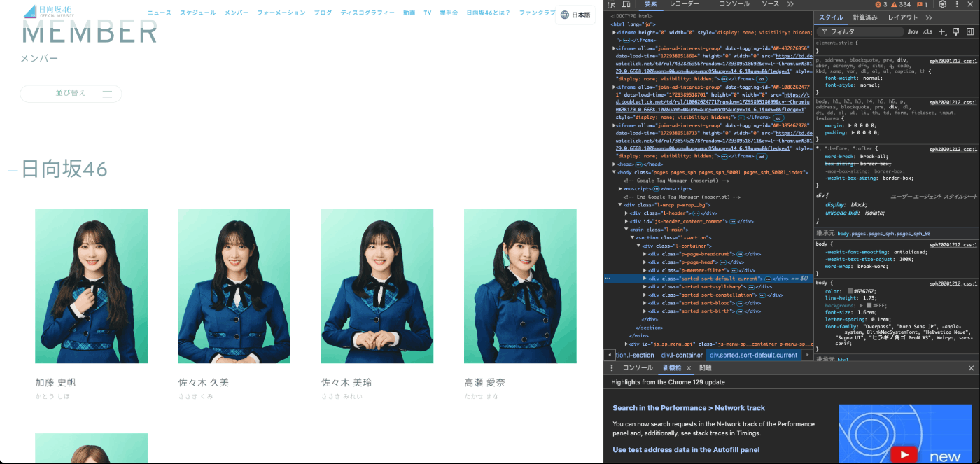Viewport: 980px width, 464px height.
Task: Select the スタイル (Styles) sidebar tab
Action: pos(831,17)
